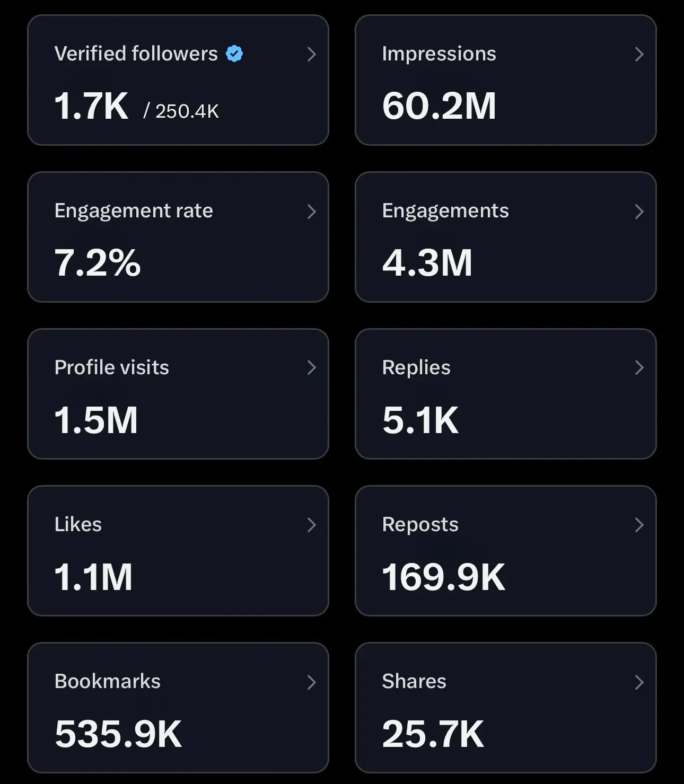This screenshot has width=684, height=784.
Task: Click the 7.2% engagement rate value
Action: coord(98,263)
